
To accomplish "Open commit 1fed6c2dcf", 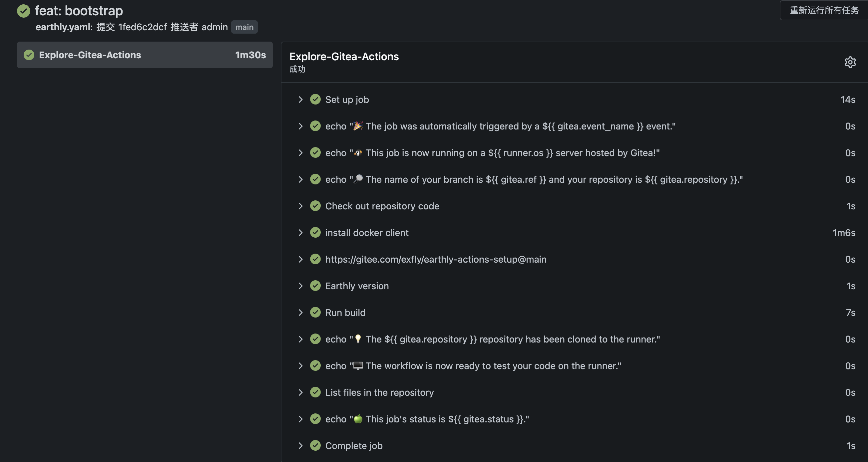I will point(142,27).
